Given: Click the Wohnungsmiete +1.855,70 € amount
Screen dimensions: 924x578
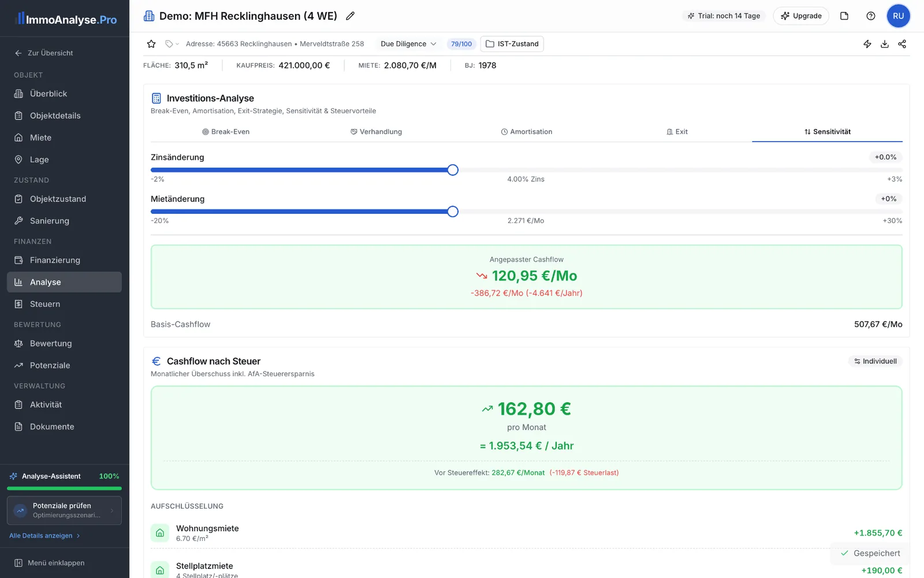Looking at the screenshot, I should coord(878,533).
